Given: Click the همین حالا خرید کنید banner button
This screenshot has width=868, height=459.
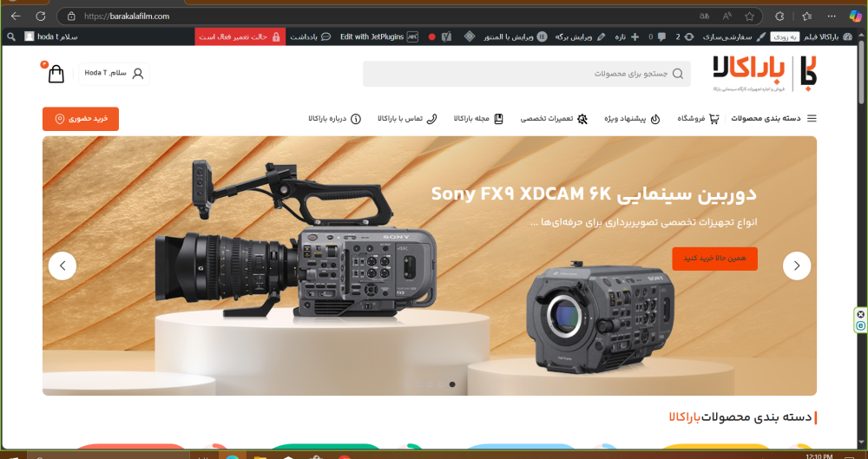Looking at the screenshot, I should tap(714, 259).
